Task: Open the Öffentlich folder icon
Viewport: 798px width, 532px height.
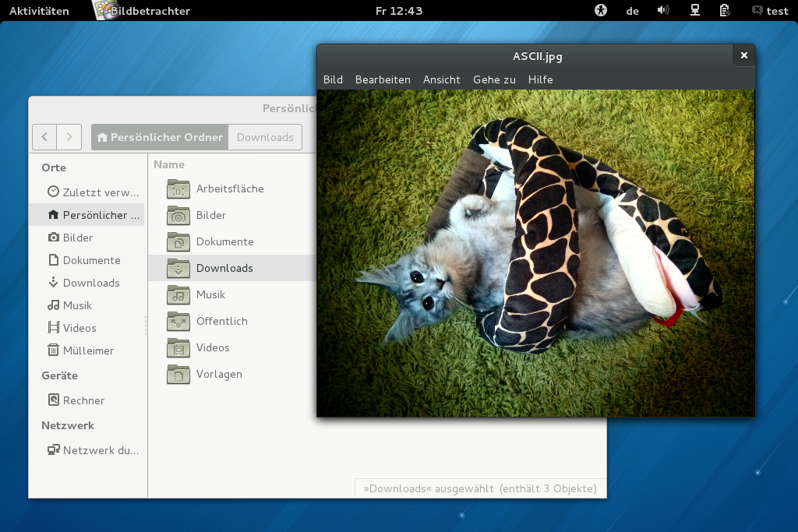Action: (178, 322)
